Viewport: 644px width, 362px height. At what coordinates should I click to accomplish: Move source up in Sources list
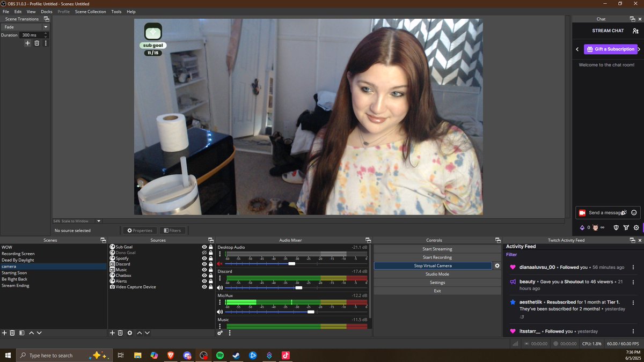point(139,333)
